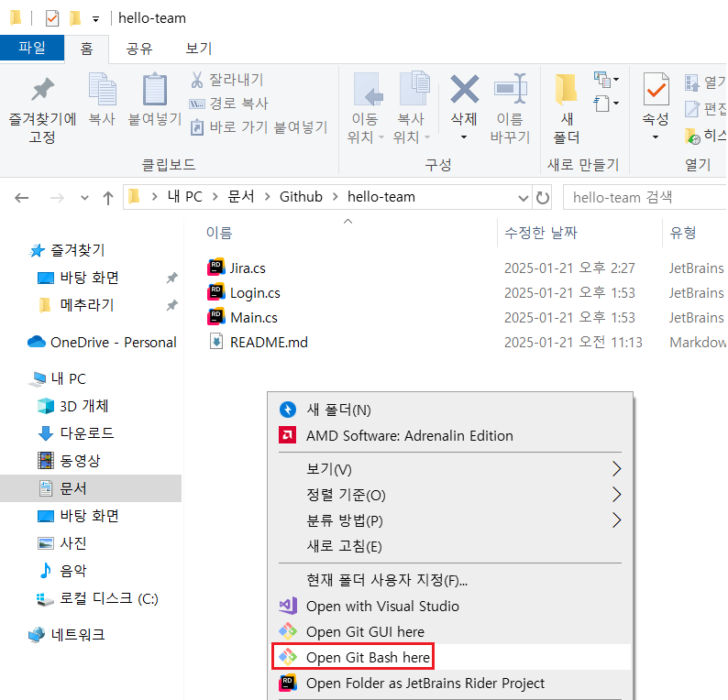Open the File tab (파일)
This screenshot has width=728, height=700.
[x=32, y=48]
